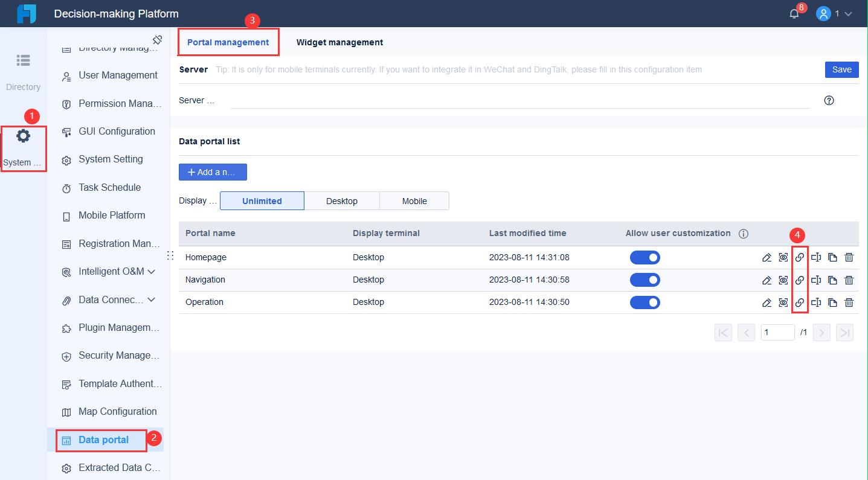868x480 pixels.
Task: Open the notification bell
Action: (x=794, y=13)
